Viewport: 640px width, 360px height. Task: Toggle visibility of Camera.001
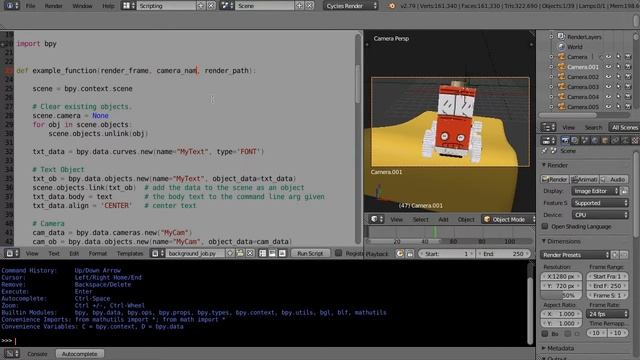[x=609, y=67]
